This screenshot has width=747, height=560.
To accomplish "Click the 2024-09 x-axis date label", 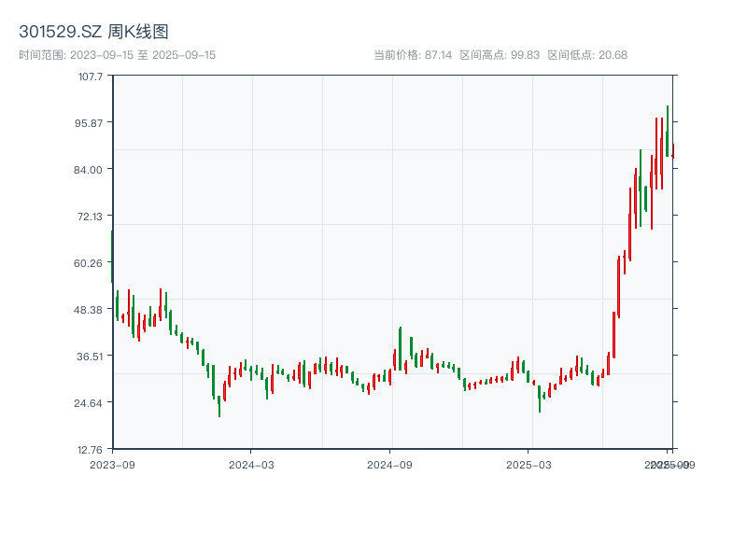I will [390, 464].
